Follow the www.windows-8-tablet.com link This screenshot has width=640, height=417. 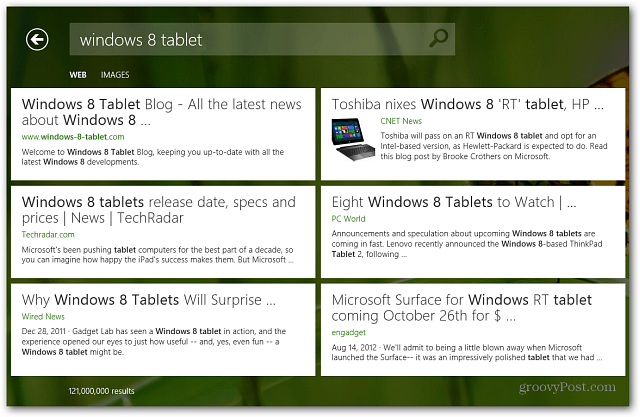click(73, 137)
